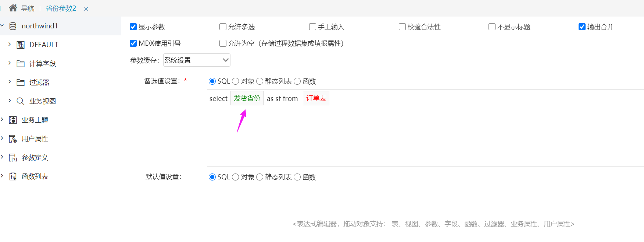Toggle the 输出合并 checkbox
The height and width of the screenshot is (242, 644).
click(x=582, y=27)
